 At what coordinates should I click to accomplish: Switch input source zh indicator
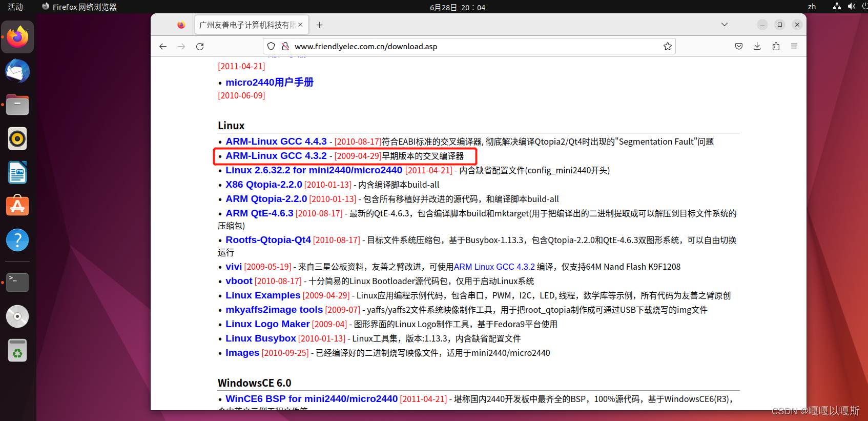coord(812,7)
